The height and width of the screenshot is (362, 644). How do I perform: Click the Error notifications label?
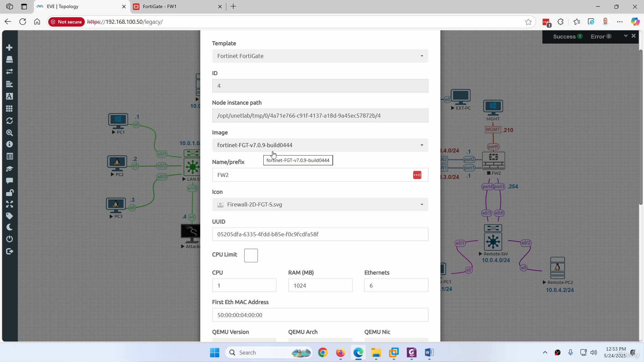tap(598, 37)
